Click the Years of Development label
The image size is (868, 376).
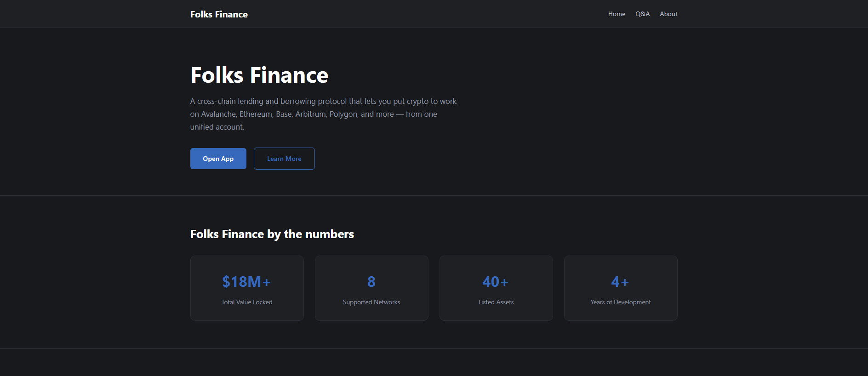click(x=621, y=302)
